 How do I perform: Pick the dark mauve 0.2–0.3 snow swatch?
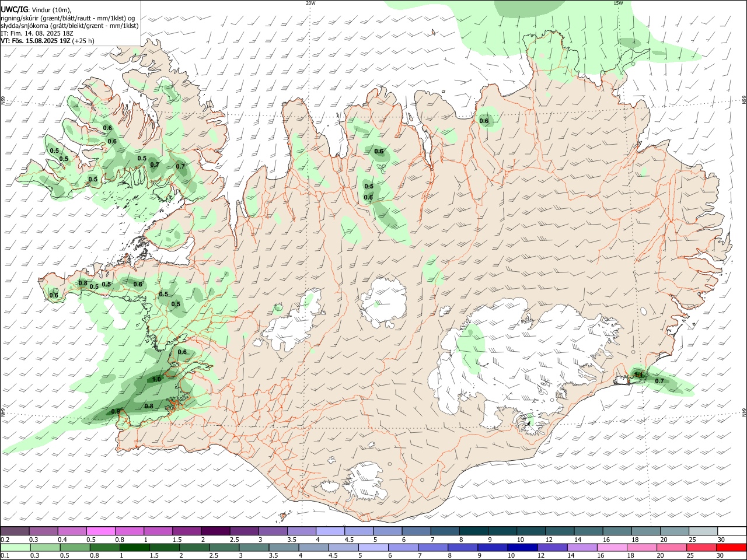(15, 531)
